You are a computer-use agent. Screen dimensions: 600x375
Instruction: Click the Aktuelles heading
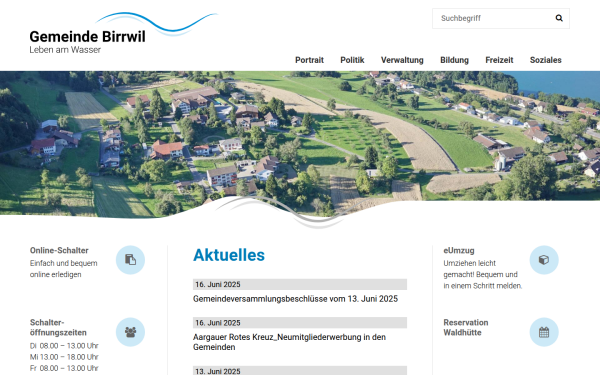click(229, 255)
